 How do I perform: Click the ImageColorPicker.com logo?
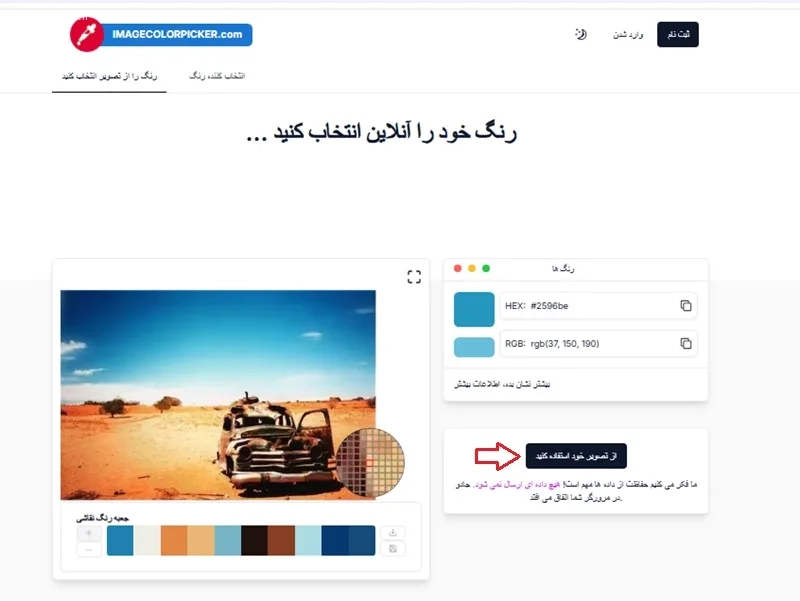tap(160, 34)
